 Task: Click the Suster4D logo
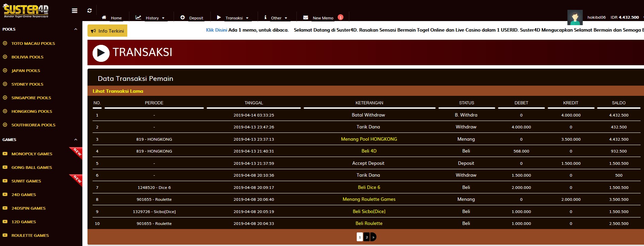point(26,11)
